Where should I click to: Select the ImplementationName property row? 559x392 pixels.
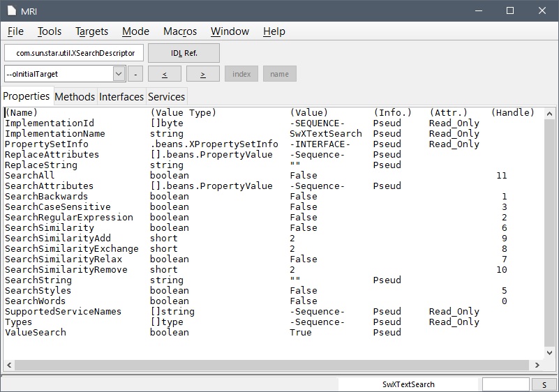(x=274, y=134)
